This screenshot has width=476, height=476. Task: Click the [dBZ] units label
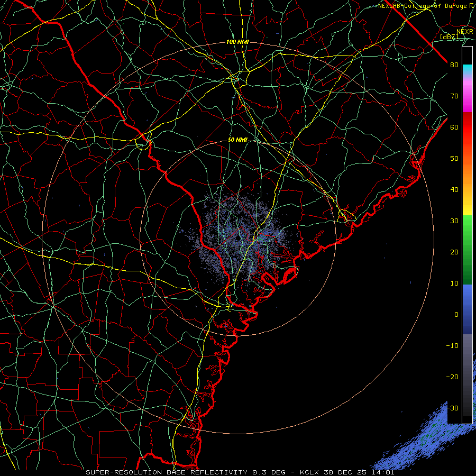point(449,36)
